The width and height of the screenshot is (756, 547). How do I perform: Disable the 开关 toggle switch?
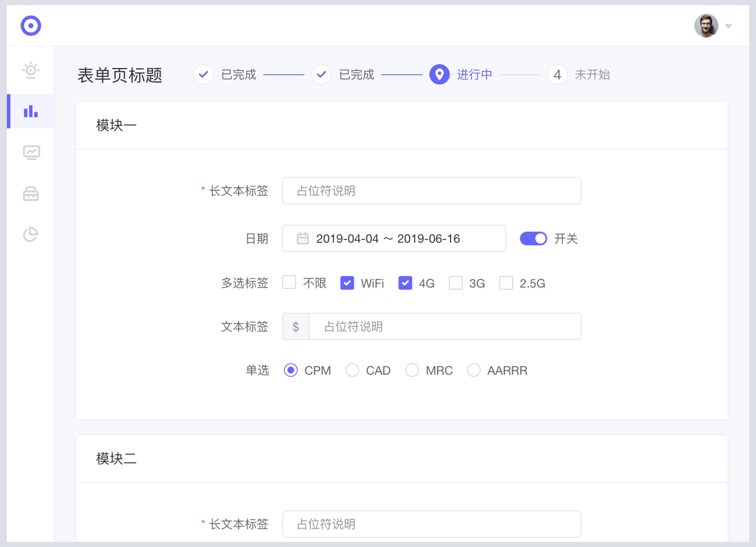[533, 238]
